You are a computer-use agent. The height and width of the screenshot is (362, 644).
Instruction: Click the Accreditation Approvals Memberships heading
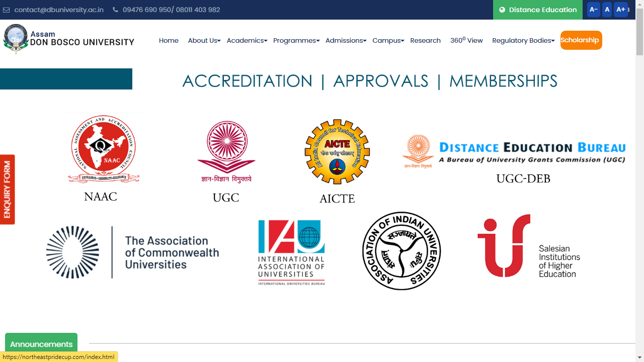point(370,81)
